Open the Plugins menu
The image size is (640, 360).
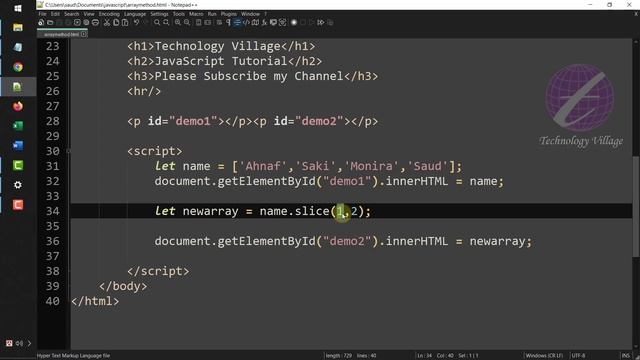(x=229, y=14)
